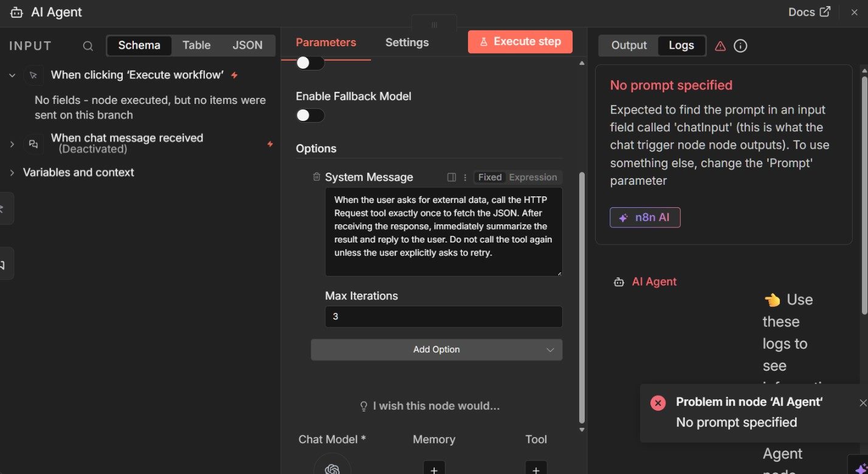
Task: Select the Output tab
Action: tap(629, 46)
